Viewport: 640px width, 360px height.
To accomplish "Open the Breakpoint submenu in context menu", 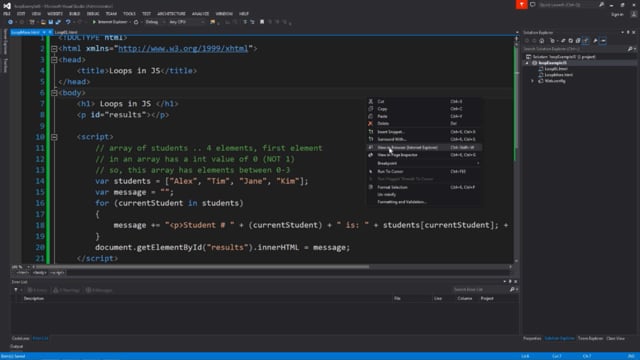I will pos(424,163).
